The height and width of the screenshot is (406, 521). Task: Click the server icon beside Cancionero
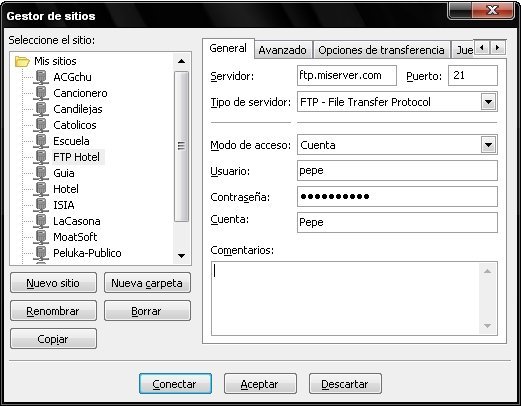[x=41, y=93]
